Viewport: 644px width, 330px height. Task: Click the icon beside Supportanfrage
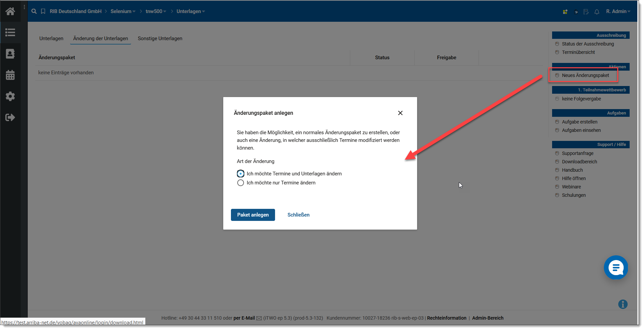click(x=557, y=153)
